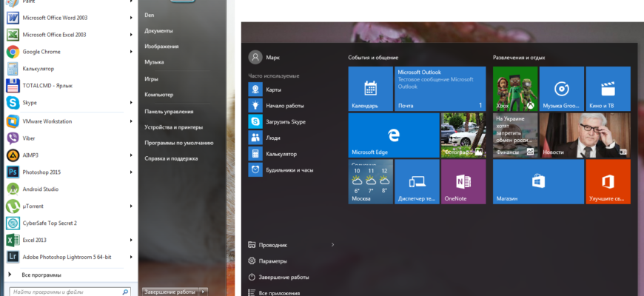Open Компьютер link in Windows 7 menu
This screenshot has width=644, height=296.
(x=159, y=95)
